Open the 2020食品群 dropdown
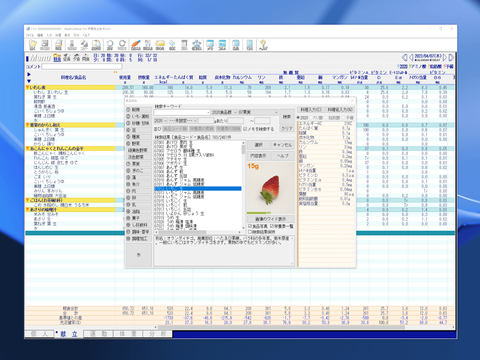The height and width of the screenshot is (360, 480). point(224,112)
